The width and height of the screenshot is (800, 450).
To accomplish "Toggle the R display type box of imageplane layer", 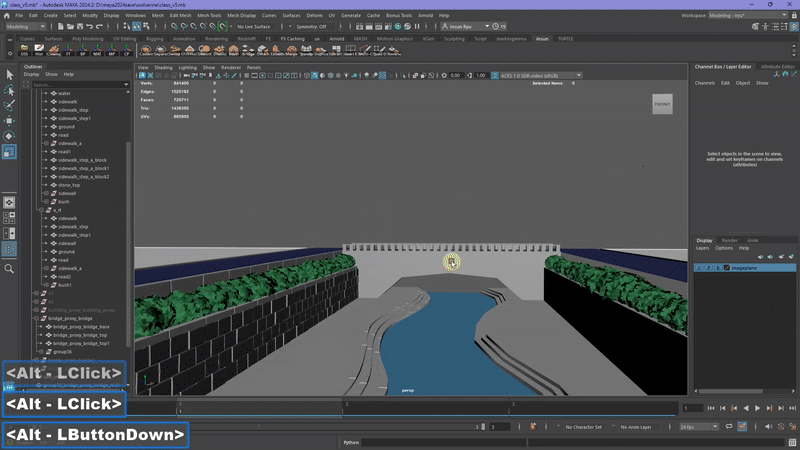I will pyautogui.click(x=718, y=268).
